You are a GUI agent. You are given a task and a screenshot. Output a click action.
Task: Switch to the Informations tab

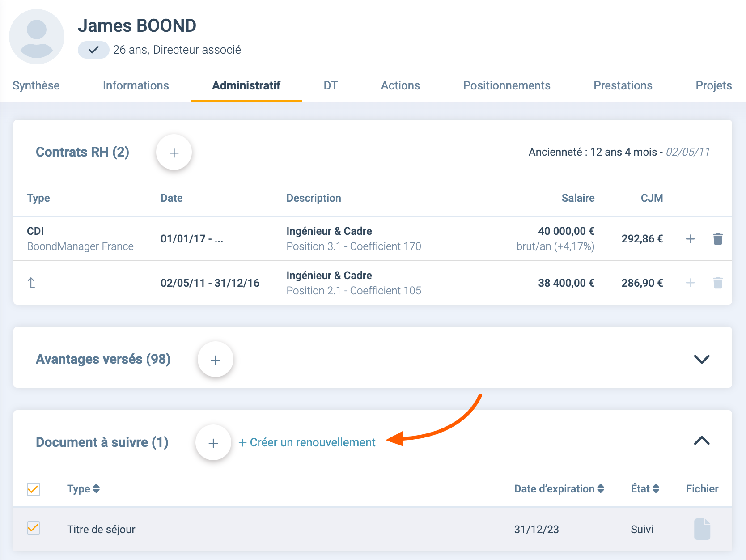point(136,85)
